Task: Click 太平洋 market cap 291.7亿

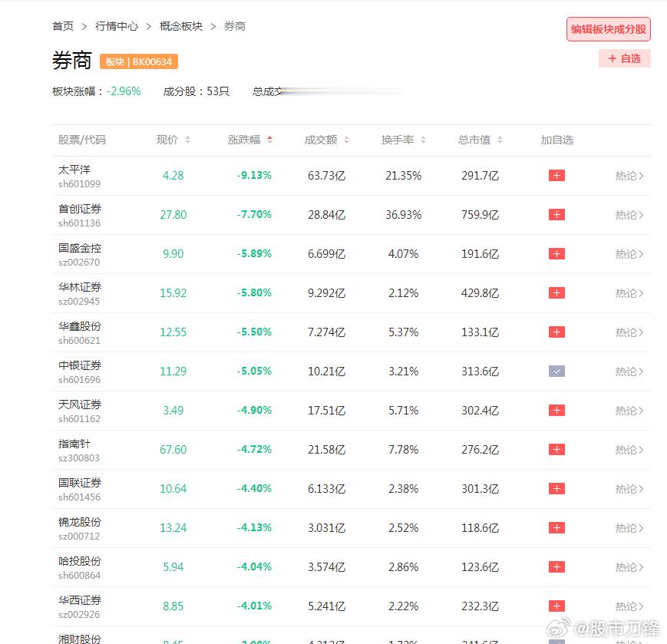Action: [480, 175]
